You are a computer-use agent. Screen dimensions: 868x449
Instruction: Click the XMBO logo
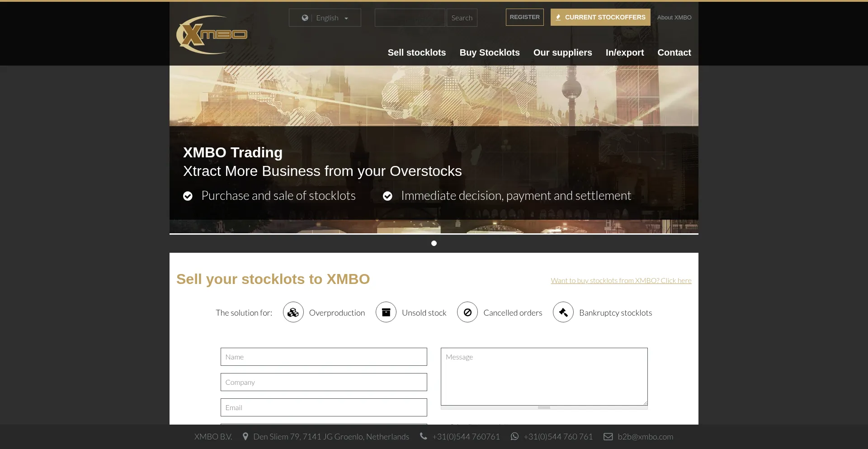[x=212, y=35]
